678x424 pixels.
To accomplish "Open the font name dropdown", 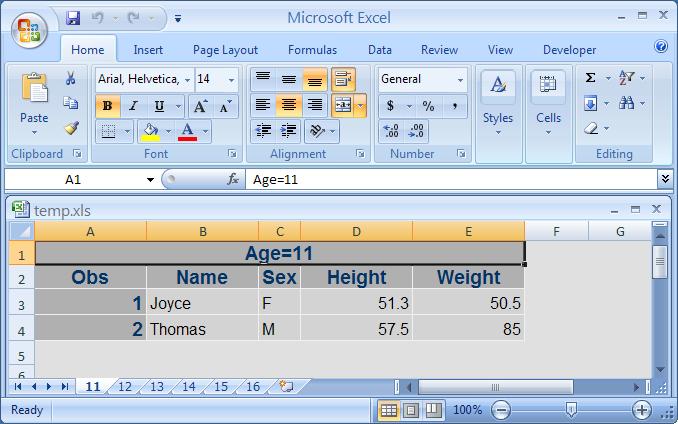I will [x=187, y=80].
